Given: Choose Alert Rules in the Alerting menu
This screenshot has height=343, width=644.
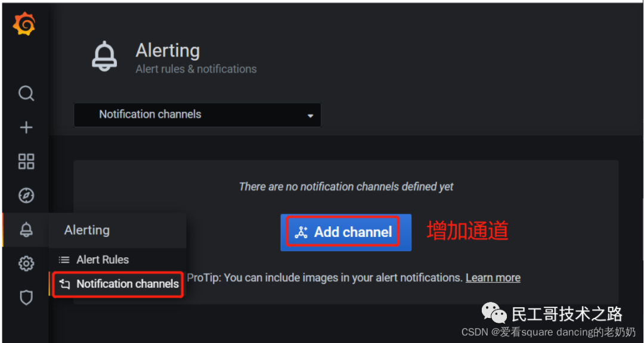Looking at the screenshot, I should 103,260.
